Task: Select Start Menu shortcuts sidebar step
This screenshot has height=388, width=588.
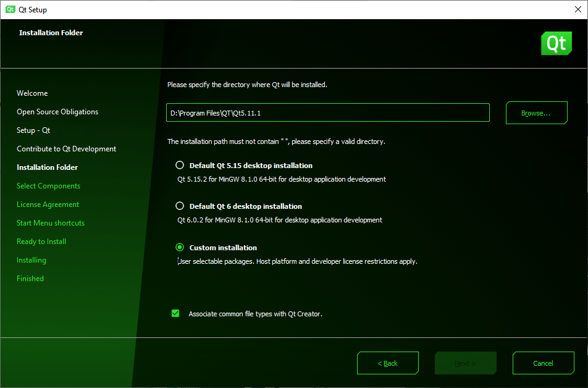Action: point(51,223)
